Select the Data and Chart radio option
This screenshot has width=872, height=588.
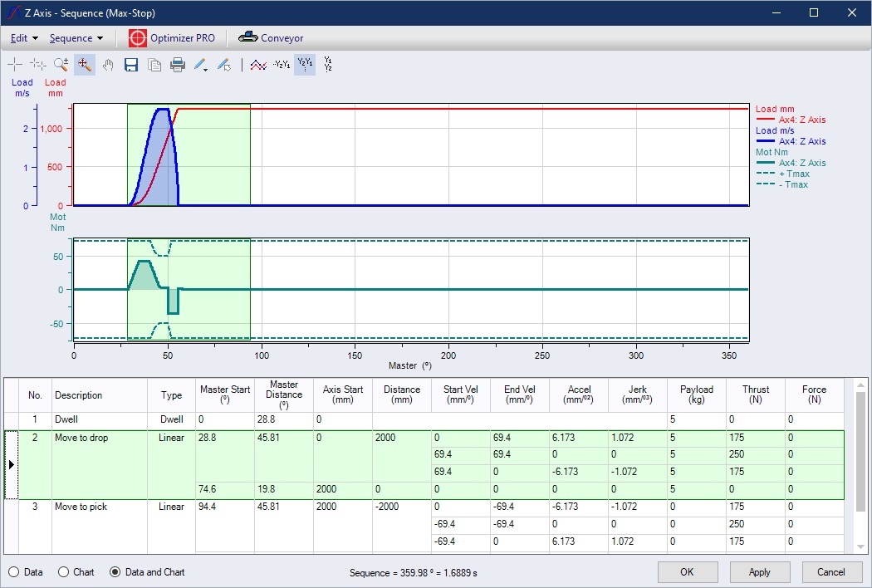coord(115,572)
